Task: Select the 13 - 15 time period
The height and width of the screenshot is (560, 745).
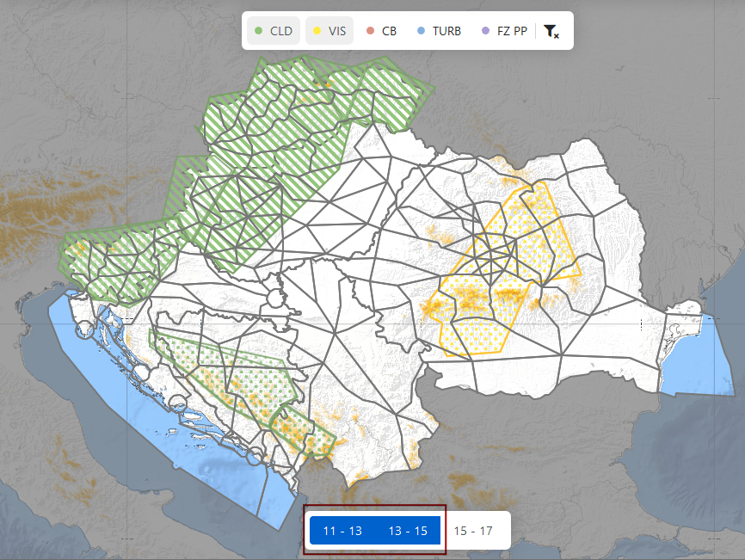Action: point(408,531)
